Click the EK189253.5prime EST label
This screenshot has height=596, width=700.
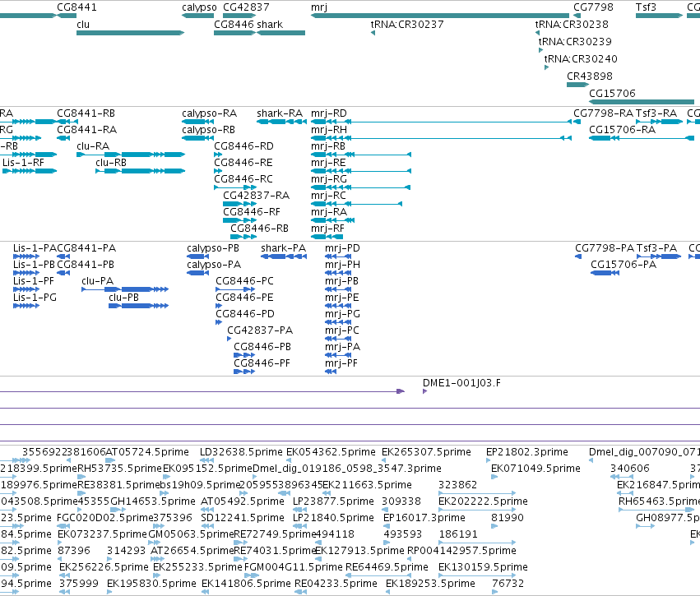[x=430, y=584]
